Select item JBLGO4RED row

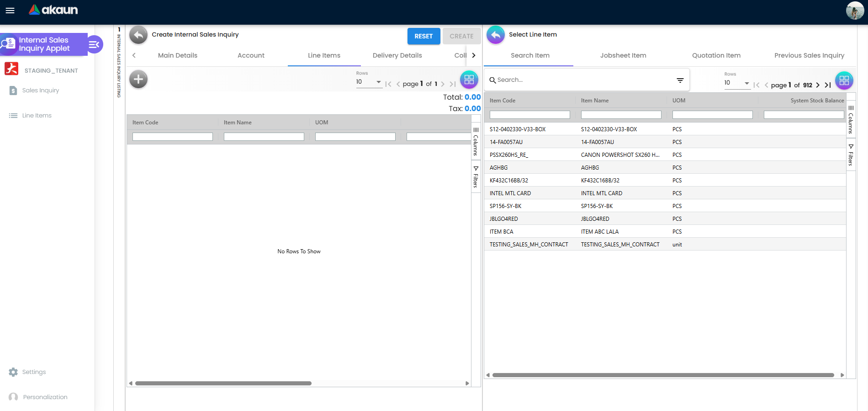tap(665, 219)
